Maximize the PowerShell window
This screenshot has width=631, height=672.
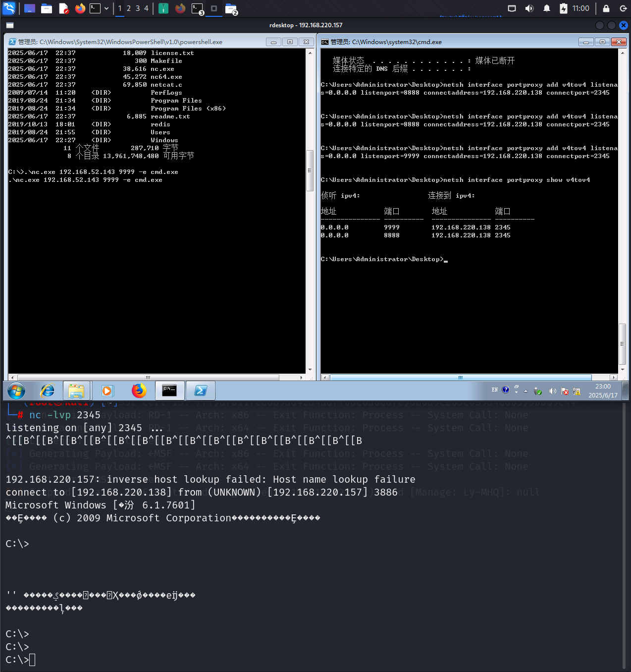[290, 42]
